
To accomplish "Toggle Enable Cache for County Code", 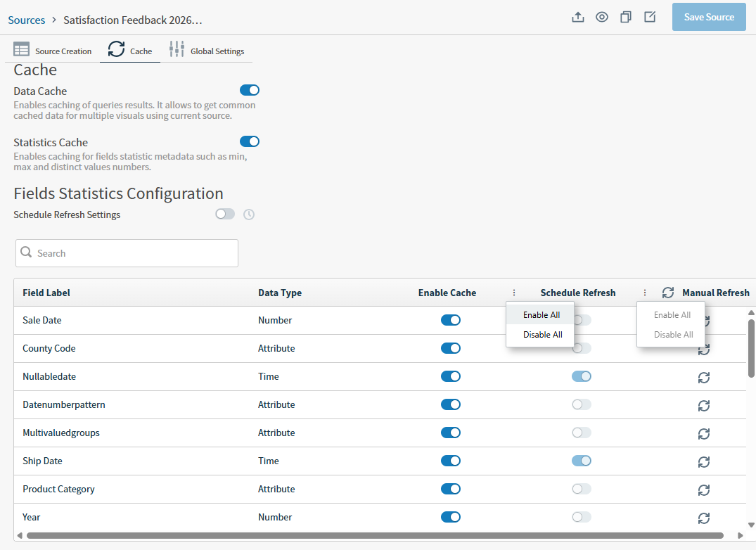I will (451, 348).
